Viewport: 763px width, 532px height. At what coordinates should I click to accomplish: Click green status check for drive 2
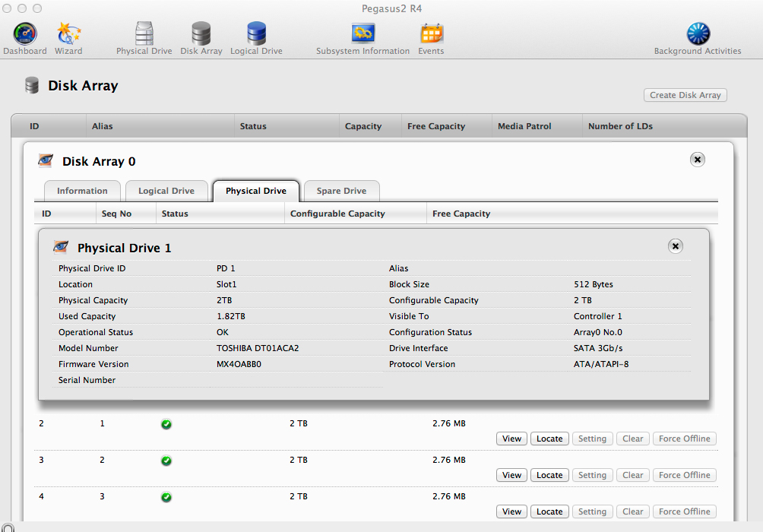(x=166, y=424)
